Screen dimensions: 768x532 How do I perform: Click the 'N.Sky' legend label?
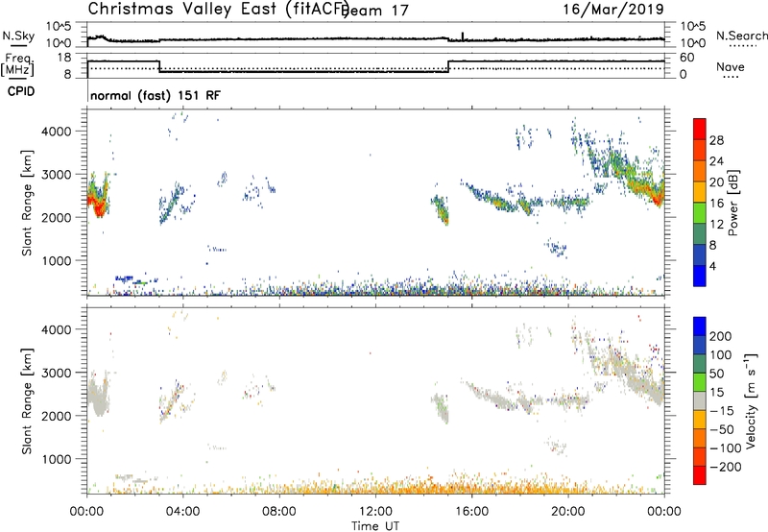[18, 36]
